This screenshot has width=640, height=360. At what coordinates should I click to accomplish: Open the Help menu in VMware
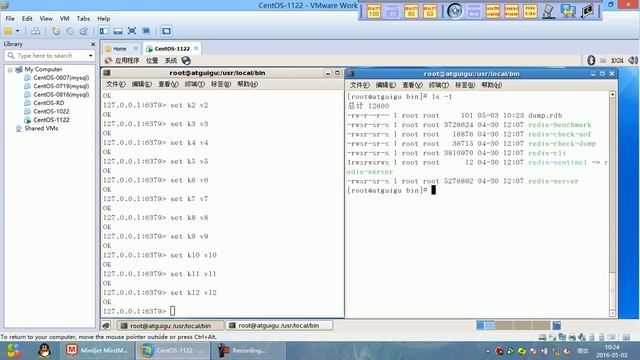pos(103,18)
